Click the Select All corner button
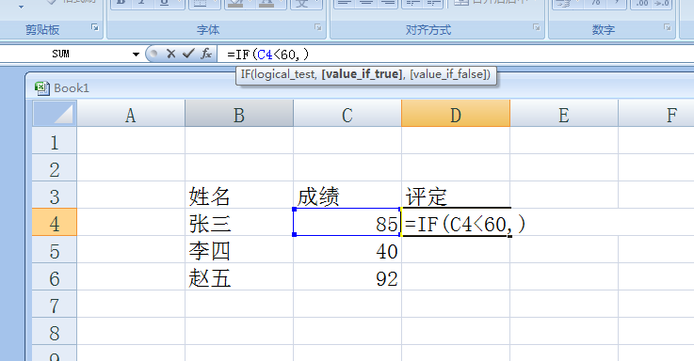This screenshot has width=694, height=361. [x=54, y=114]
